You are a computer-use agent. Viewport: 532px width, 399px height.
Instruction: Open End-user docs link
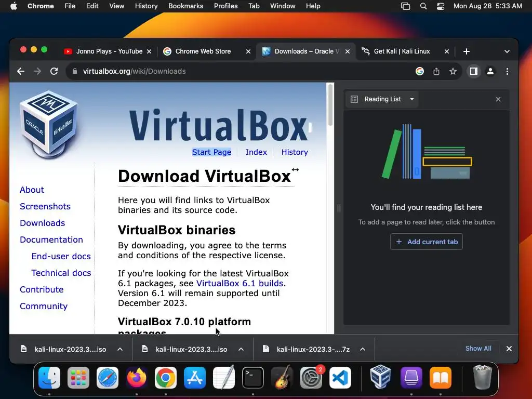(61, 256)
